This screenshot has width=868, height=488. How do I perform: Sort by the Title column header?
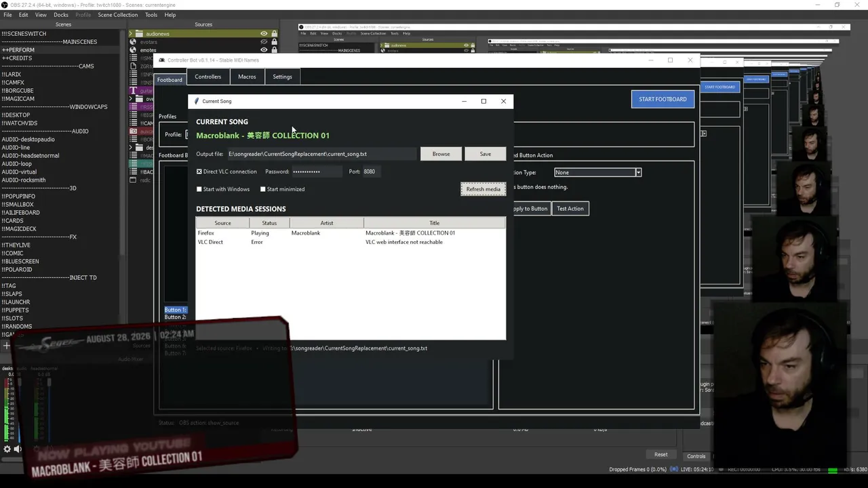(435, 223)
